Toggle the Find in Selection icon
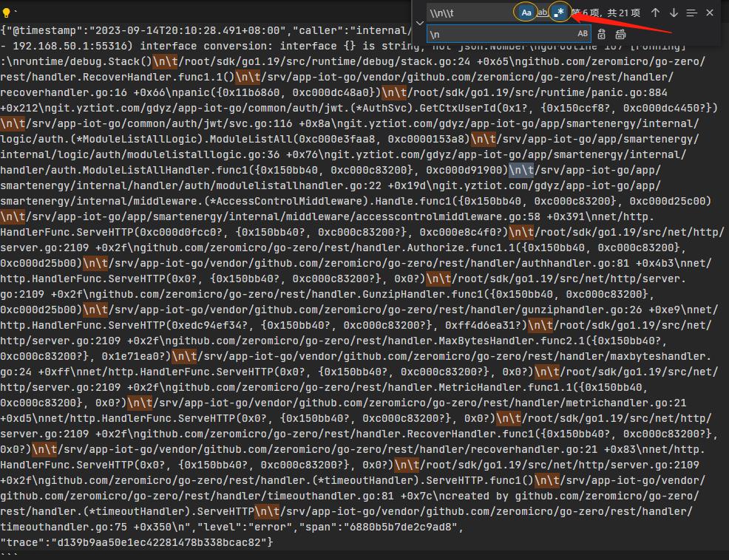The image size is (729, 560). 691,13
